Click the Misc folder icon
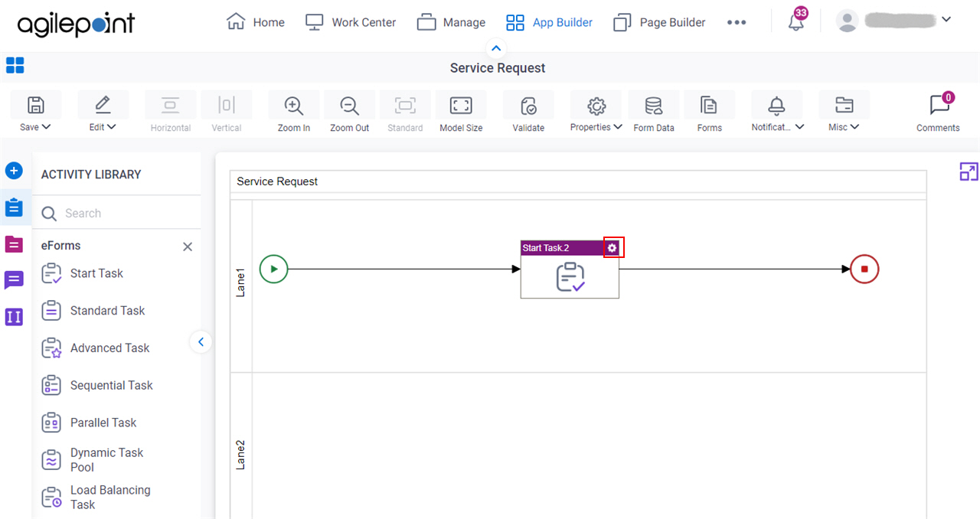The width and height of the screenshot is (980, 519). [844, 105]
